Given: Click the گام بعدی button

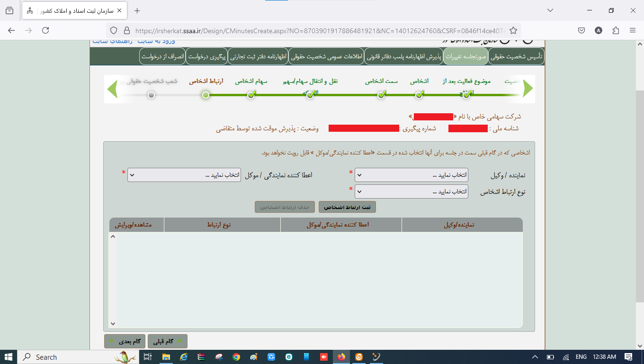Looking at the screenshot, I should pos(125,341).
